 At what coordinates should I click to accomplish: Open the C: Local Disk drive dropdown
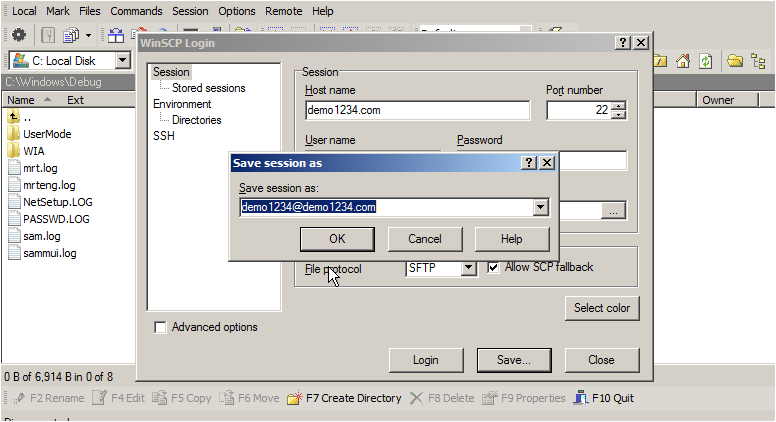[x=122, y=60]
